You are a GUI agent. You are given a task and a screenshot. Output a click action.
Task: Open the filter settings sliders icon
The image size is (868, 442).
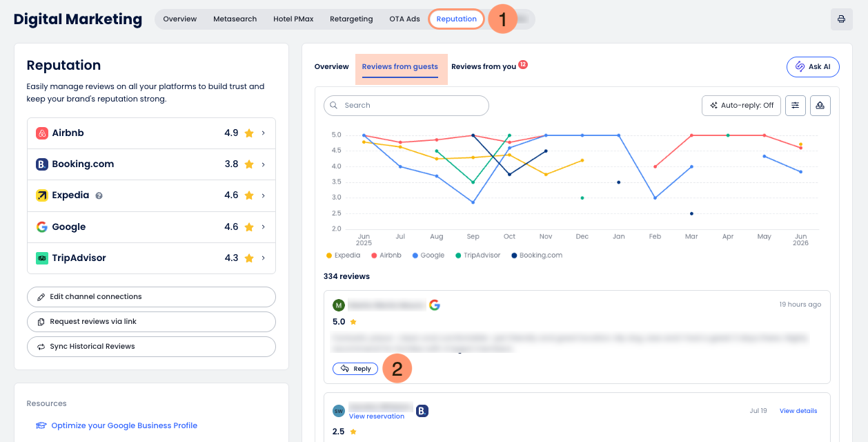point(796,105)
